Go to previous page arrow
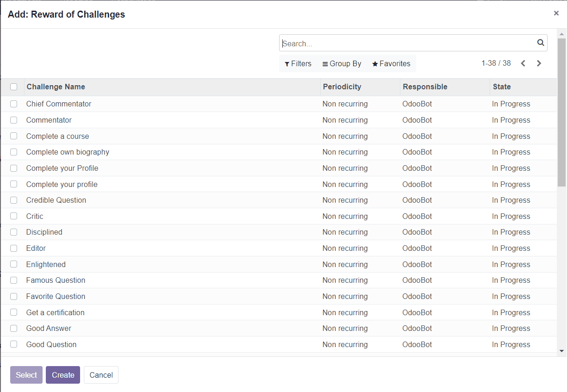This screenshot has width=567, height=392. pyautogui.click(x=523, y=63)
